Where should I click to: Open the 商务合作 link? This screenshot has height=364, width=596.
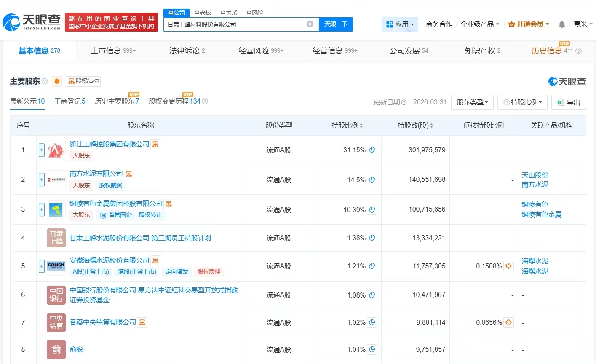click(439, 24)
